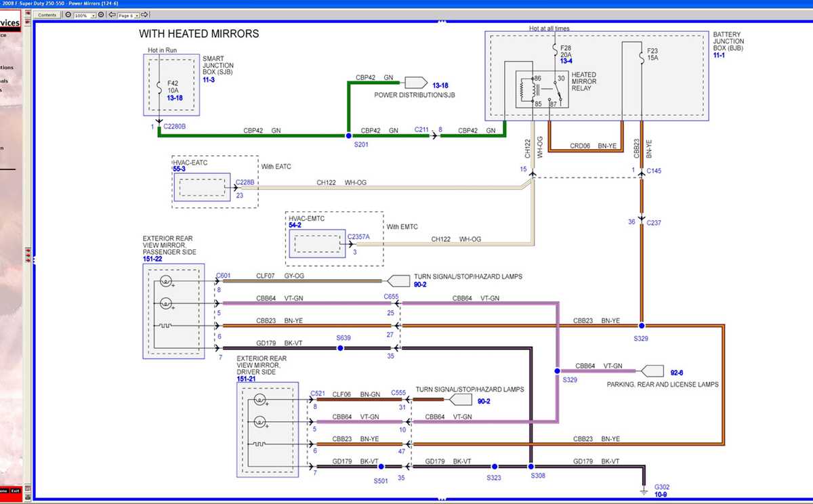The height and width of the screenshot is (504, 813).
Task: Select connector label C601
Action: coord(224,275)
